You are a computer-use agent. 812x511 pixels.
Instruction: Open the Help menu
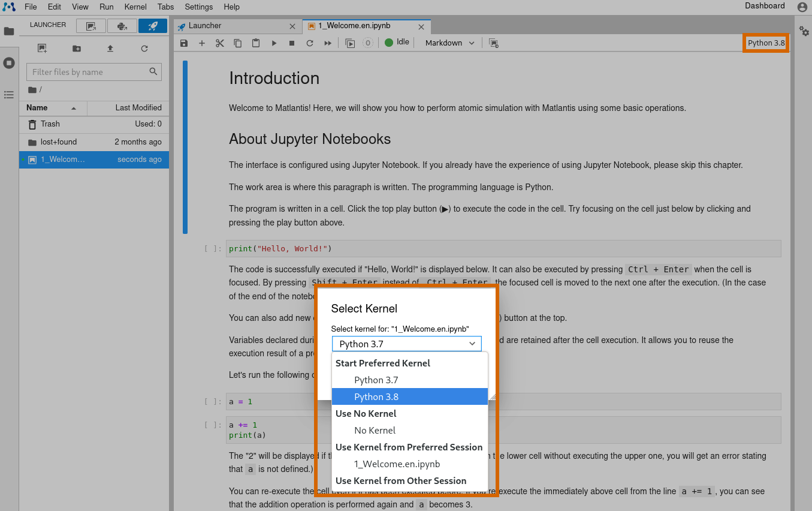point(231,7)
